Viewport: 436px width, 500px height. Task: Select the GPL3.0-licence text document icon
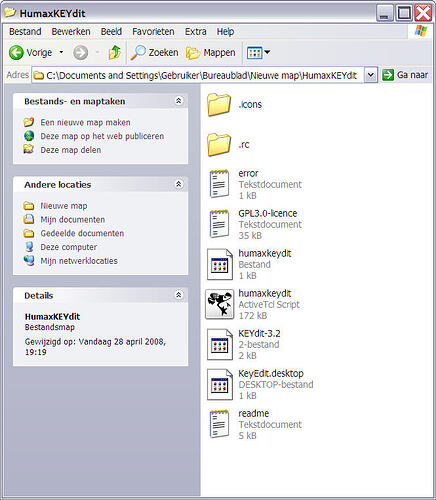[219, 224]
